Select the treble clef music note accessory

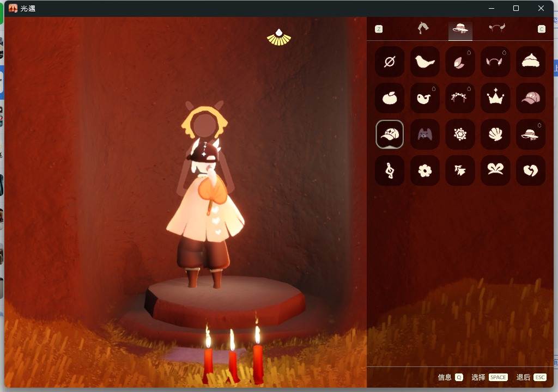(389, 170)
